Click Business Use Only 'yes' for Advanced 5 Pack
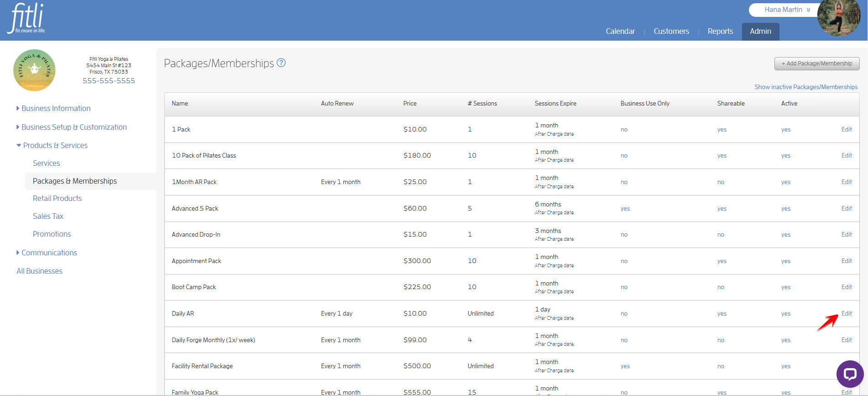 coord(625,208)
